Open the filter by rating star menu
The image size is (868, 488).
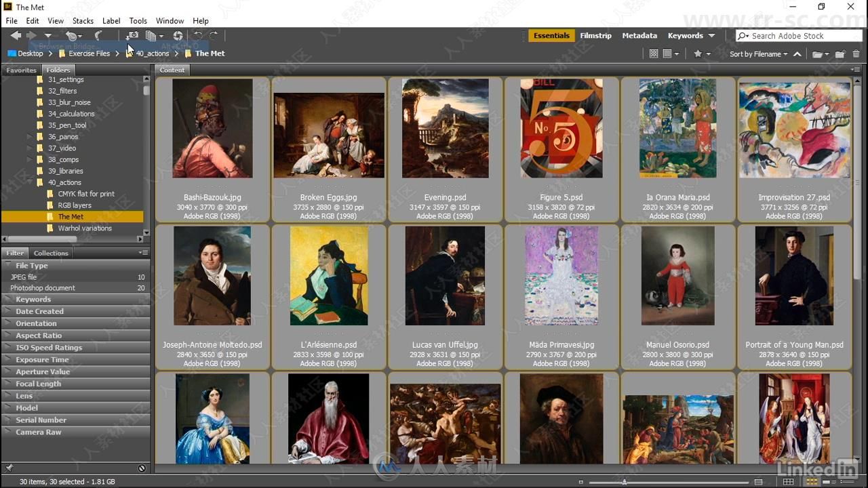tap(701, 54)
